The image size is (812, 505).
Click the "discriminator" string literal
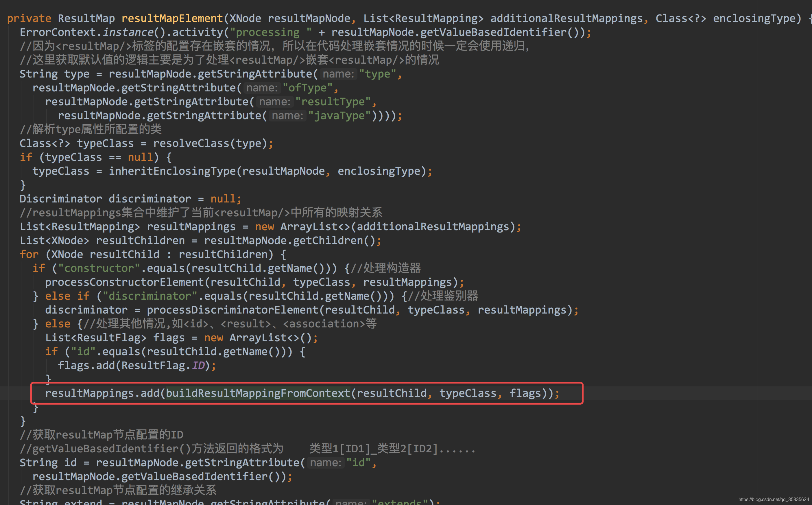point(150,296)
